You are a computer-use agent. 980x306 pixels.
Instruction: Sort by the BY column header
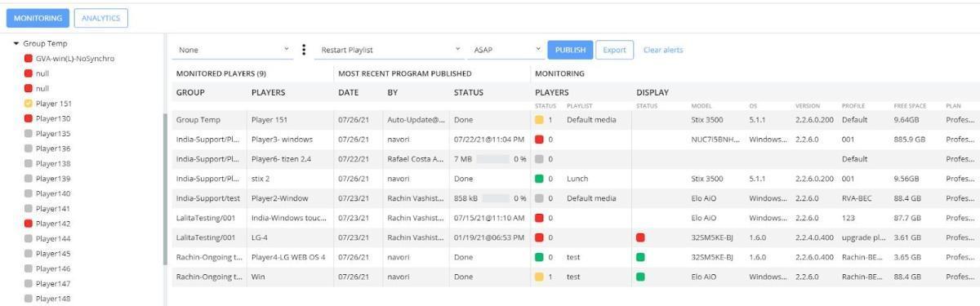point(392,92)
